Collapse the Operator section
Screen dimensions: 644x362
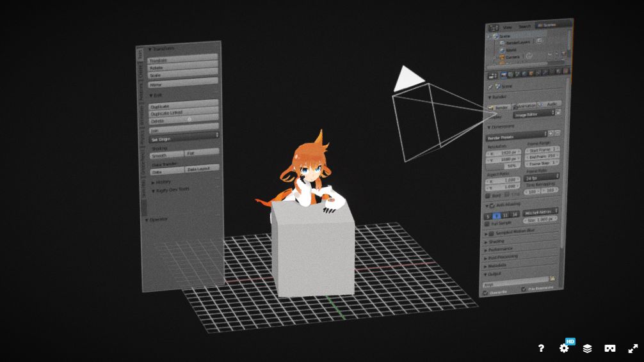pos(156,219)
